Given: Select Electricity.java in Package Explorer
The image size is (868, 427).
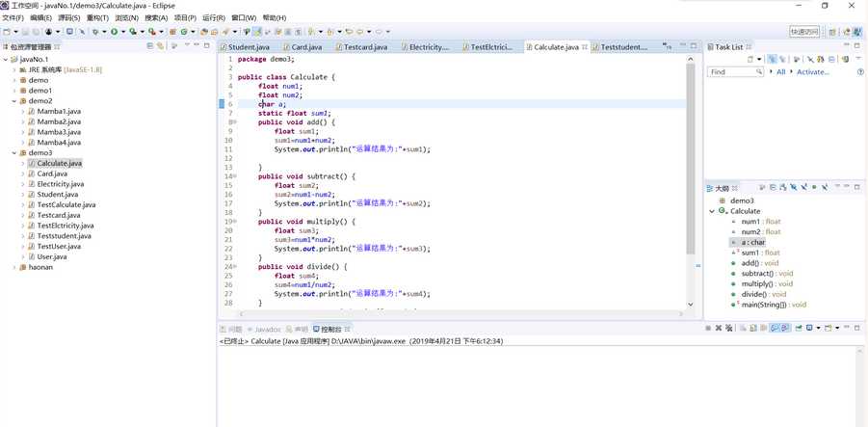Looking at the screenshot, I should click(61, 184).
